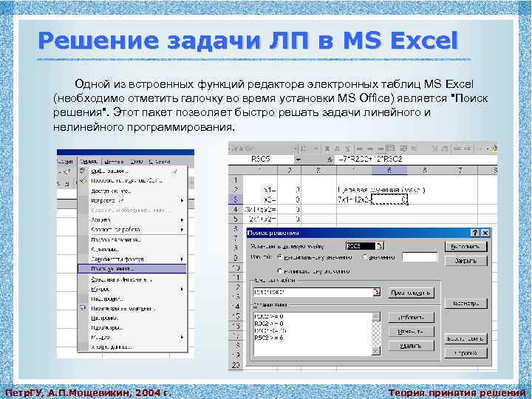Click the fx insert function button
Image resolution: width=532 pixels, height=399 pixels.
(329, 160)
